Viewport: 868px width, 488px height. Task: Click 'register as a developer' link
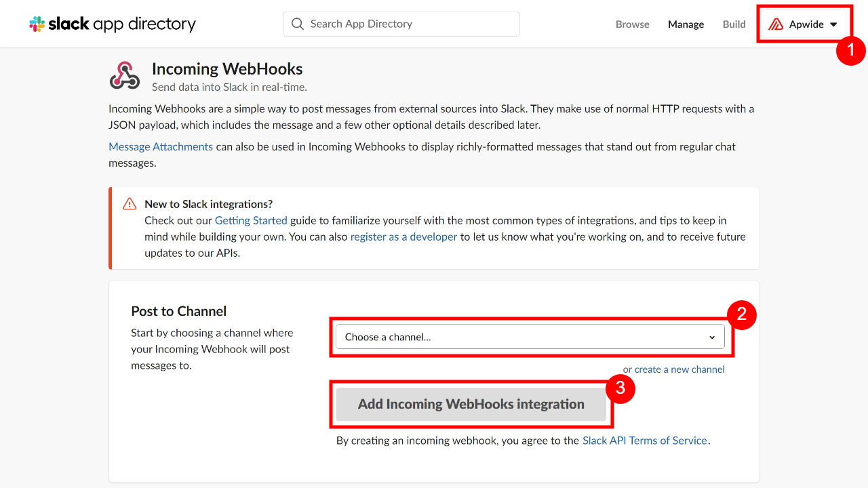pos(403,237)
